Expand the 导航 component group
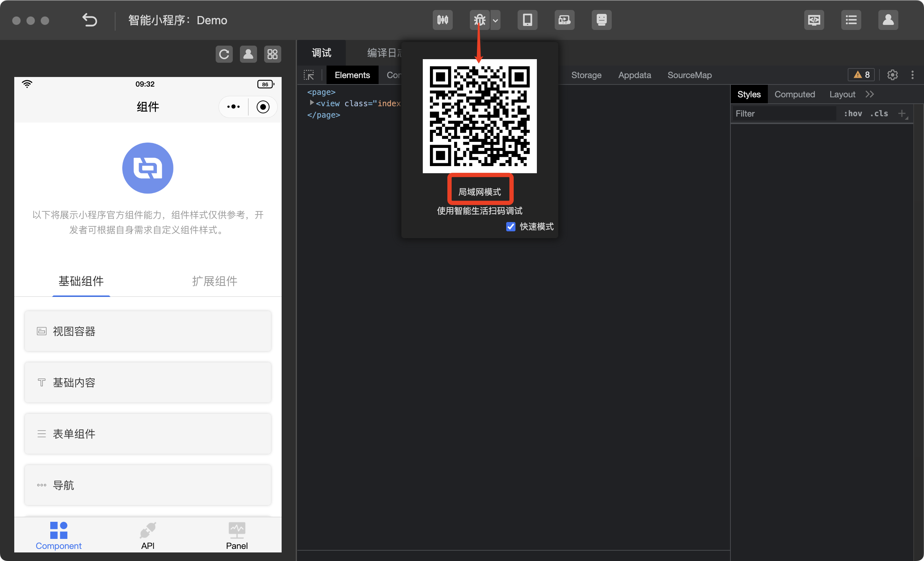 pos(148,485)
